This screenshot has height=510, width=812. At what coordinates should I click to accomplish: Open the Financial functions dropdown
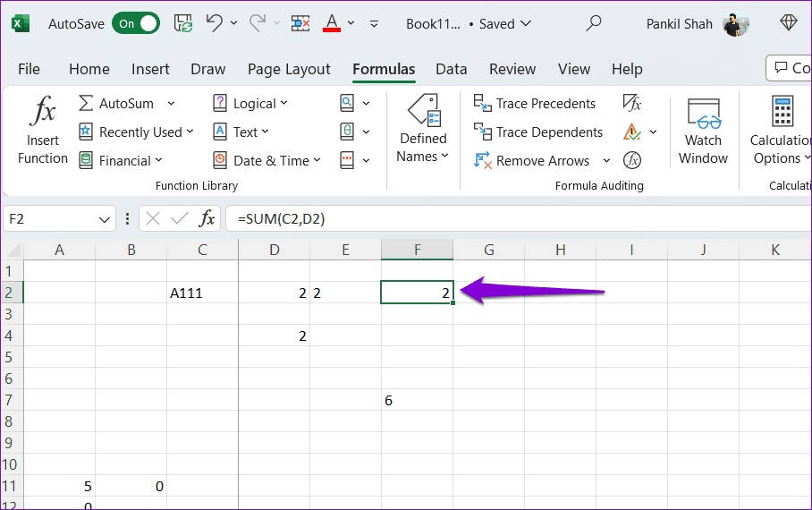[121, 161]
